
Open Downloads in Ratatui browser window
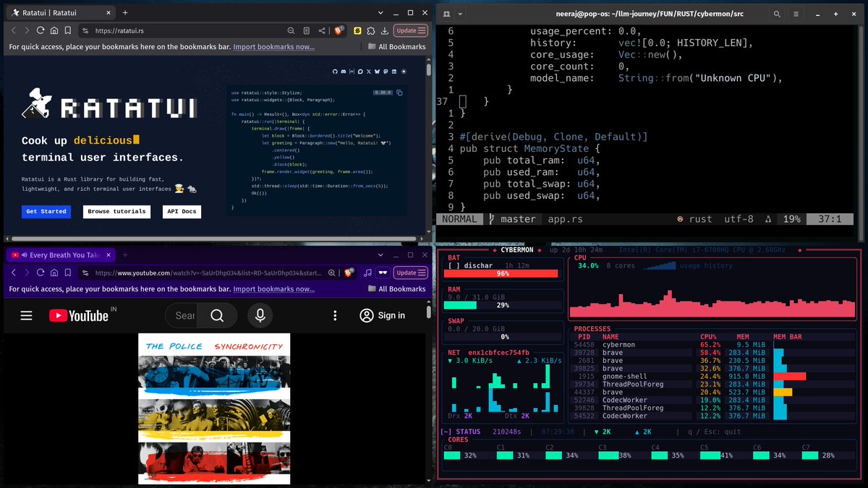[385, 30]
